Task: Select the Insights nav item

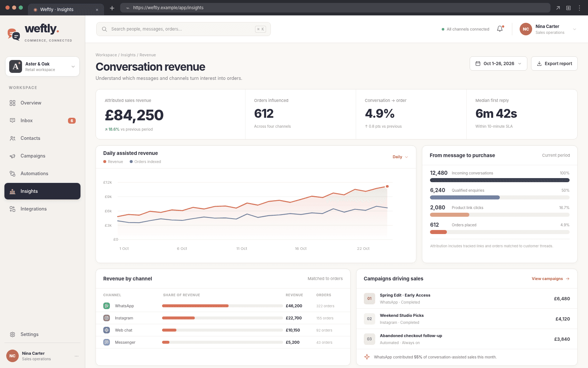Action: [x=43, y=191]
